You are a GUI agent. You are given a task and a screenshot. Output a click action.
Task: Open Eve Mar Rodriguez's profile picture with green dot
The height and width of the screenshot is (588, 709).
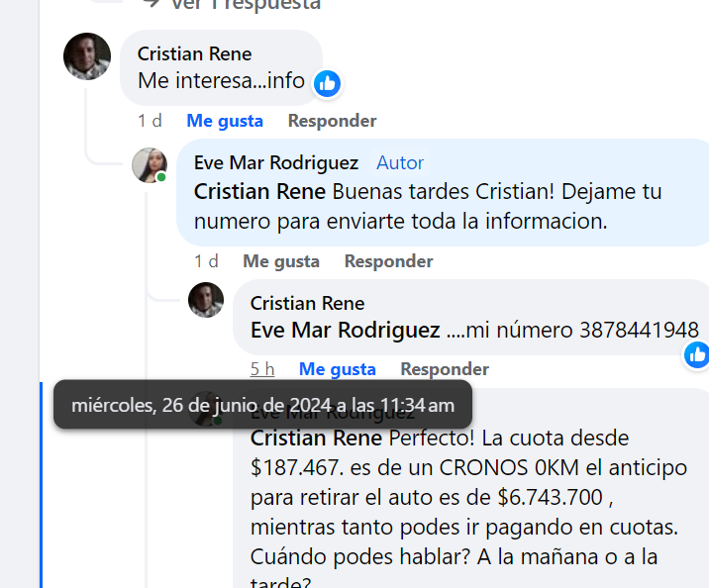coord(149,165)
